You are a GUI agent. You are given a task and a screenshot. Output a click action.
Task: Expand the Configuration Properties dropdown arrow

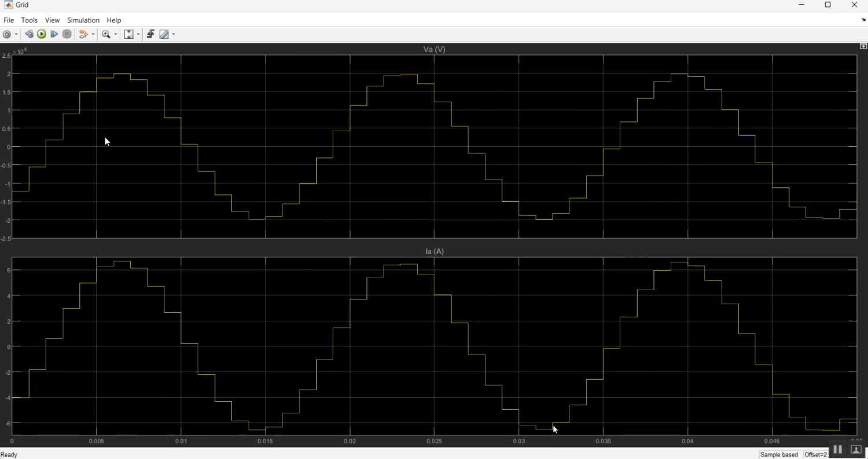pos(16,35)
